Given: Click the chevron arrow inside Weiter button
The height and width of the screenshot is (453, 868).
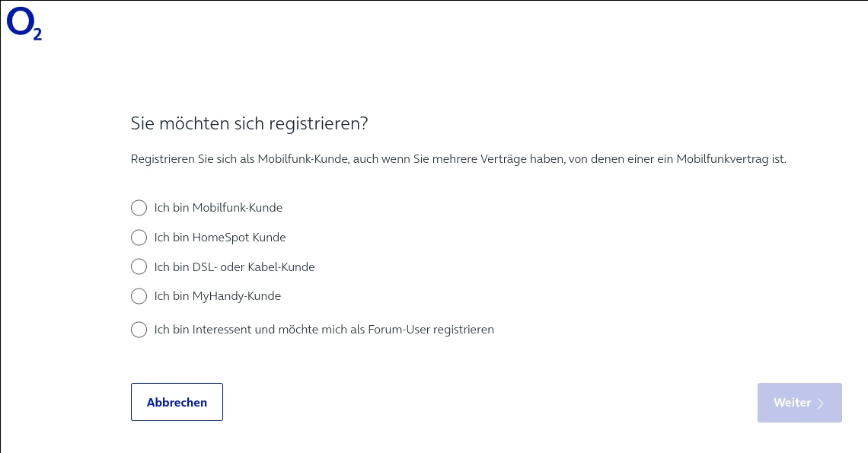Looking at the screenshot, I should click(x=821, y=404).
